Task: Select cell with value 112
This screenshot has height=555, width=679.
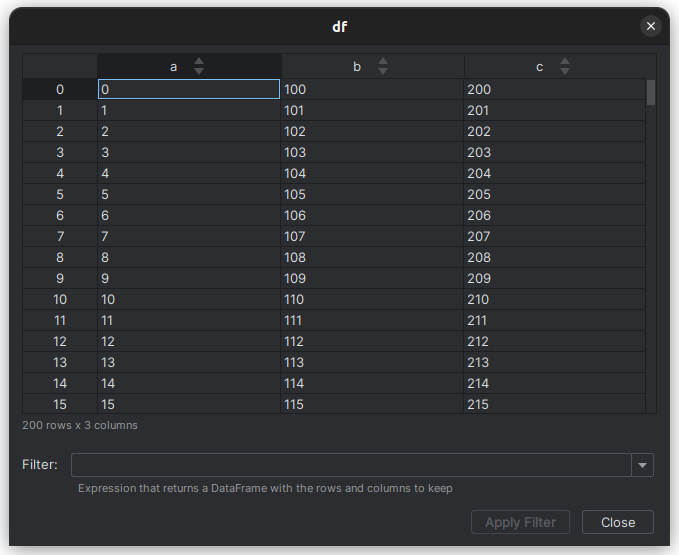Action: (372, 341)
